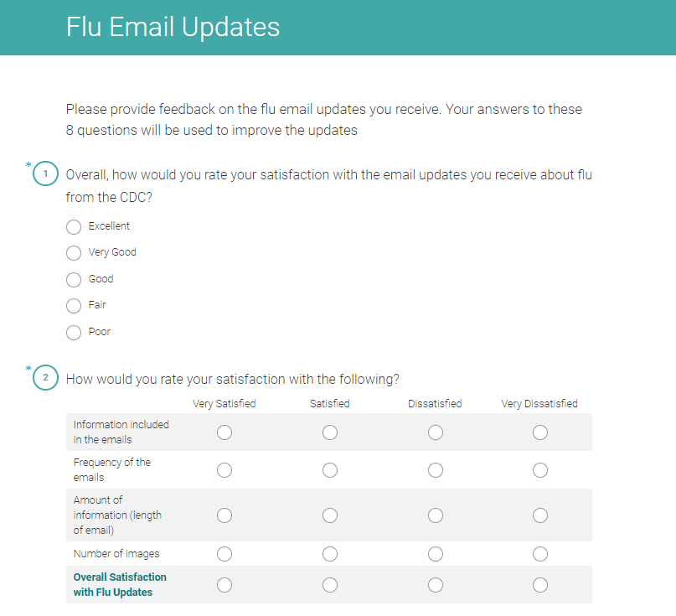This screenshot has height=616, width=676.
Task: Rate Frequency of emails Very Dissatisfied
Action: (540, 470)
